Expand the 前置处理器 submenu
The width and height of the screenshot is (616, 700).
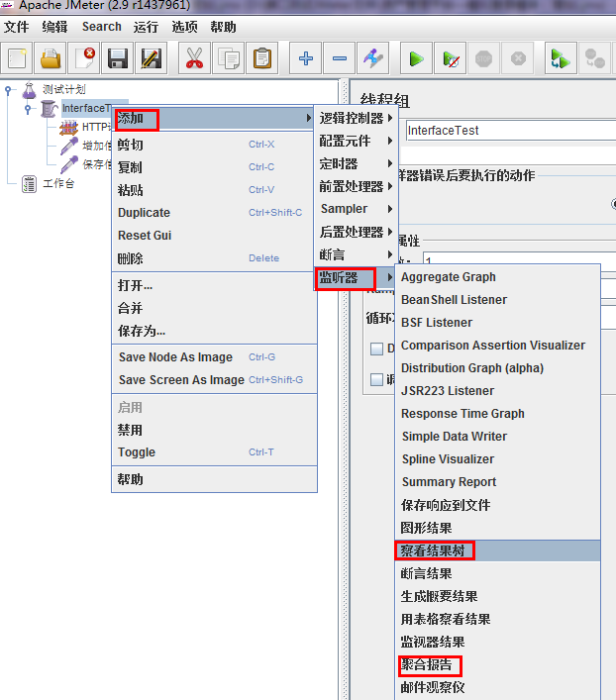356,186
